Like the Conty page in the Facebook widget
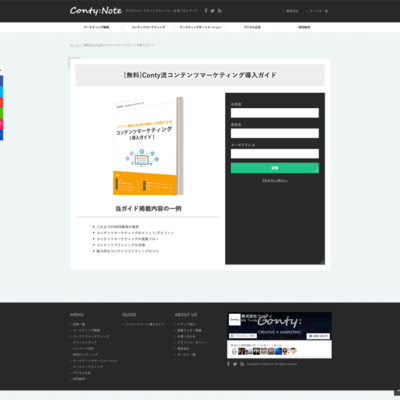This screenshot has width=400, height=400. point(243,336)
